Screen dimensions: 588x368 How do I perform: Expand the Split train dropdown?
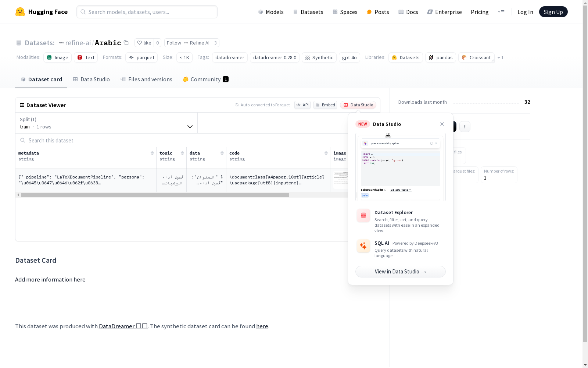(107, 123)
